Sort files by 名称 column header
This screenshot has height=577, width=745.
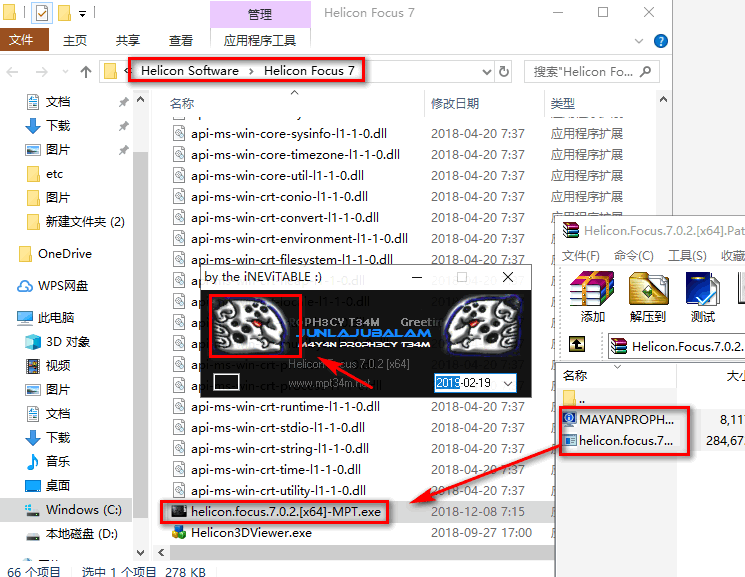(x=182, y=104)
